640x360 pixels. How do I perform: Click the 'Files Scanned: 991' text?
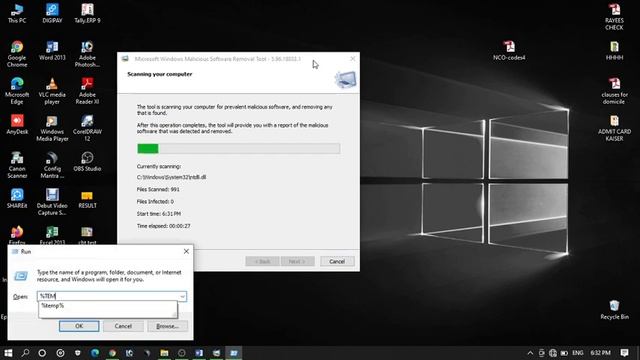(158, 189)
